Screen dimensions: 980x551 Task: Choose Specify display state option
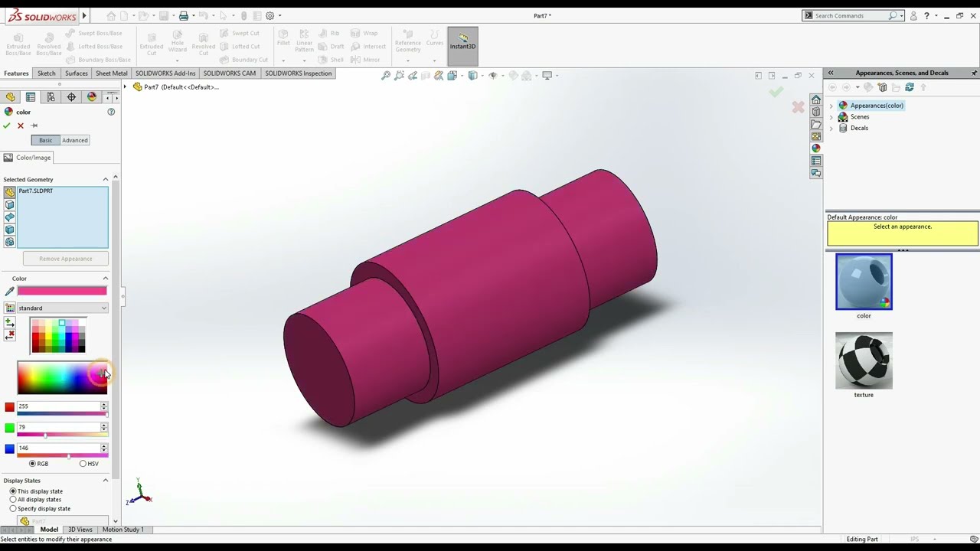[x=13, y=508]
